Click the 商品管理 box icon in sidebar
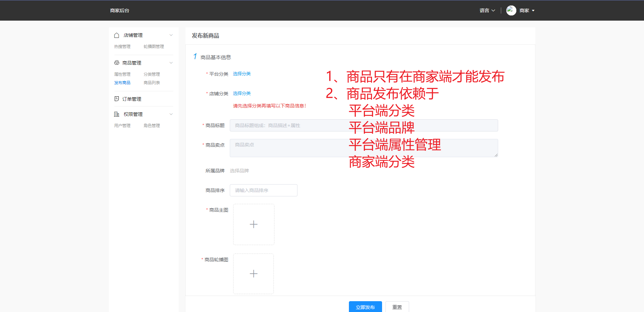Image resolution: width=644 pixels, height=312 pixels. (116, 63)
